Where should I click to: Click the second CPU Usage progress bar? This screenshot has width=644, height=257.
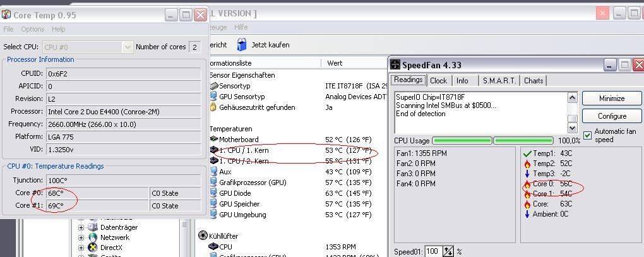[523, 140]
